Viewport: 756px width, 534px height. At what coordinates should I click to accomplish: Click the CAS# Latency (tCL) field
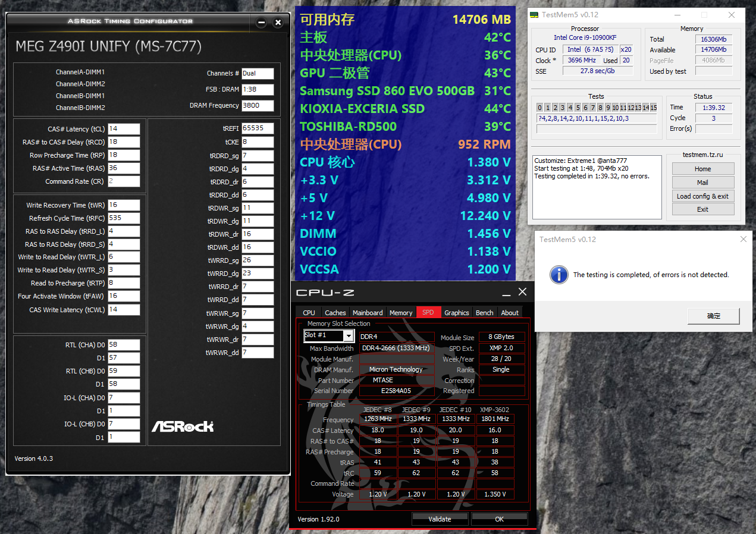124,129
